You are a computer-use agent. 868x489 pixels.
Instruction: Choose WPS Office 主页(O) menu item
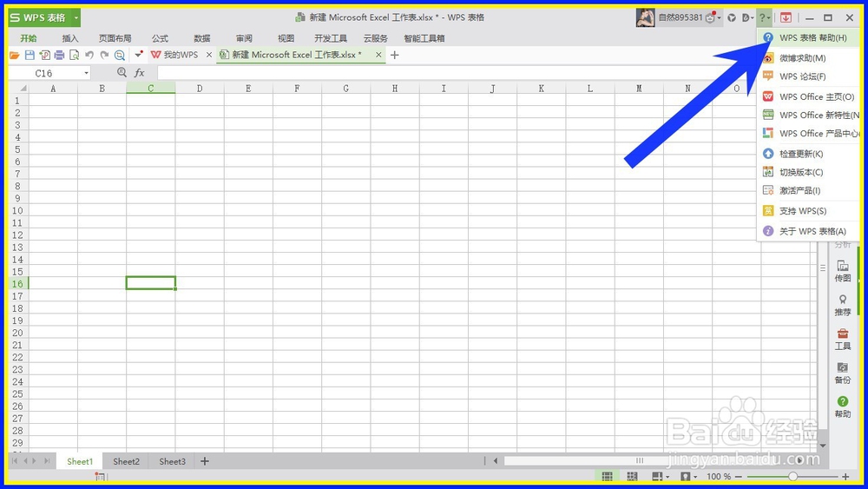[x=807, y=96]
